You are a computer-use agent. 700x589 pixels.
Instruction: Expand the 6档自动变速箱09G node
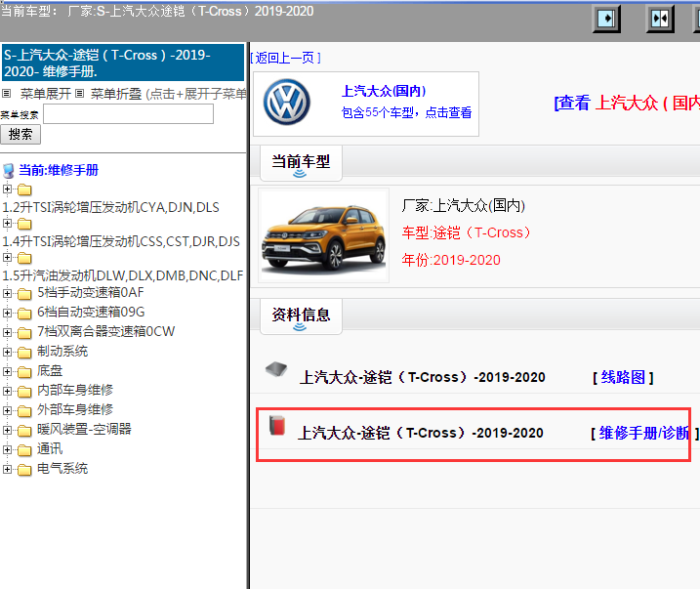click(x=7, y=313)
